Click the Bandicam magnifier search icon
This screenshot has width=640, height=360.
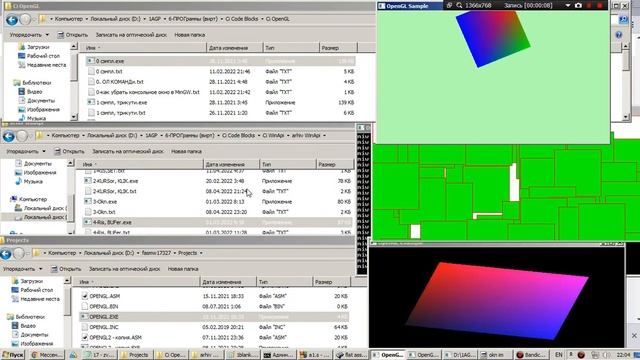[459, 5]
